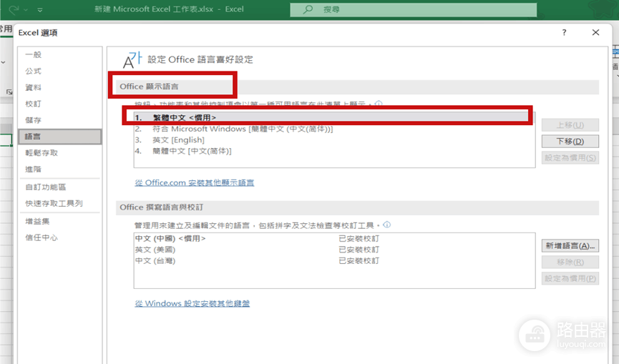Click the 移除(R) button
Screen dimensions: 619x364
570,262
